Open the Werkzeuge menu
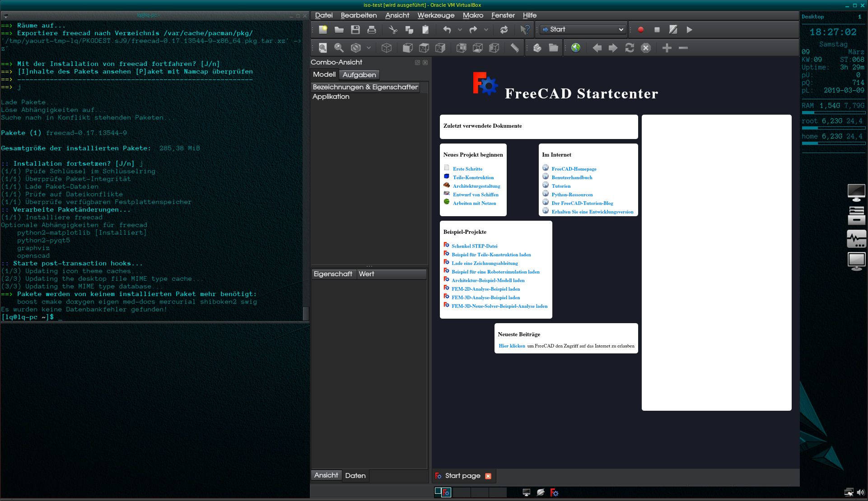 point(435,15)
